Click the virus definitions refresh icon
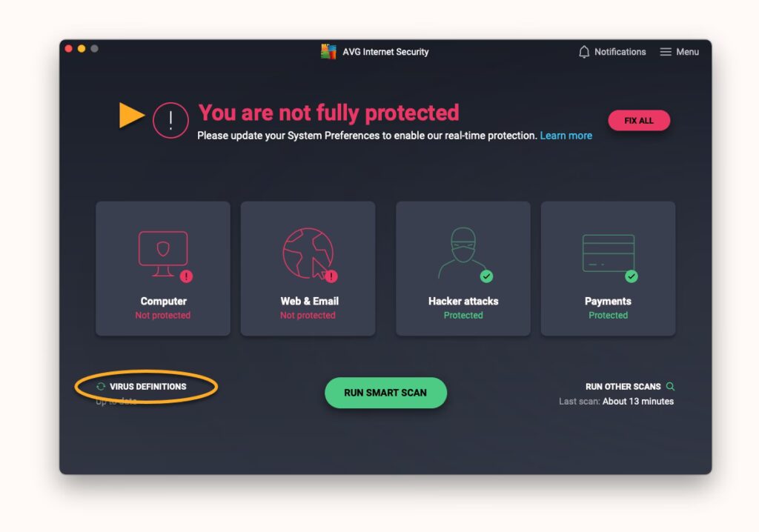759x532 pixels. [x=101, y=386]
